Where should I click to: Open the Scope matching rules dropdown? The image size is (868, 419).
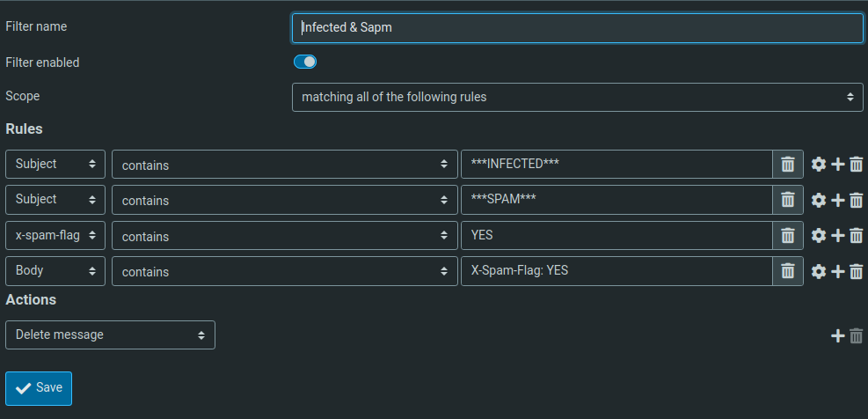pos(577,97)
